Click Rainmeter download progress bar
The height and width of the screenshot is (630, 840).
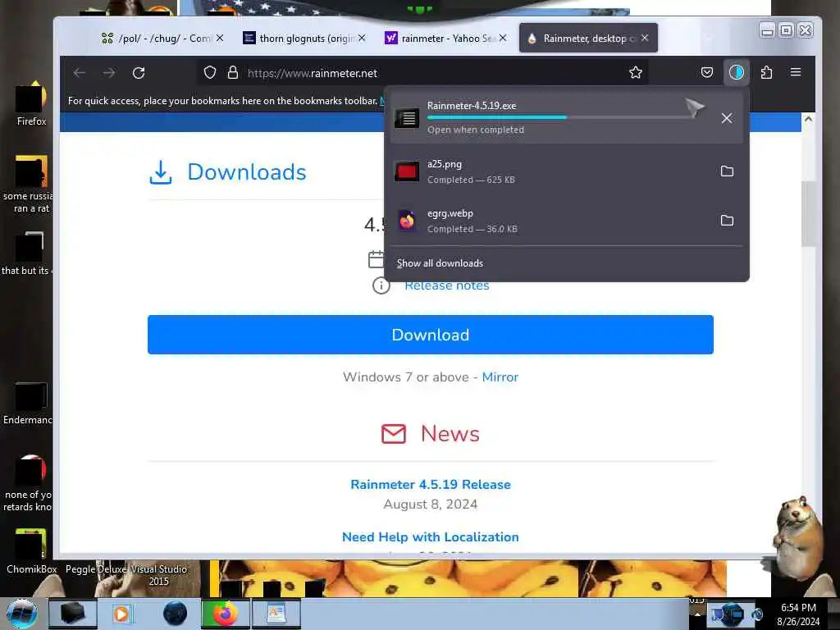pyautogui.click(x=560, y=117)
